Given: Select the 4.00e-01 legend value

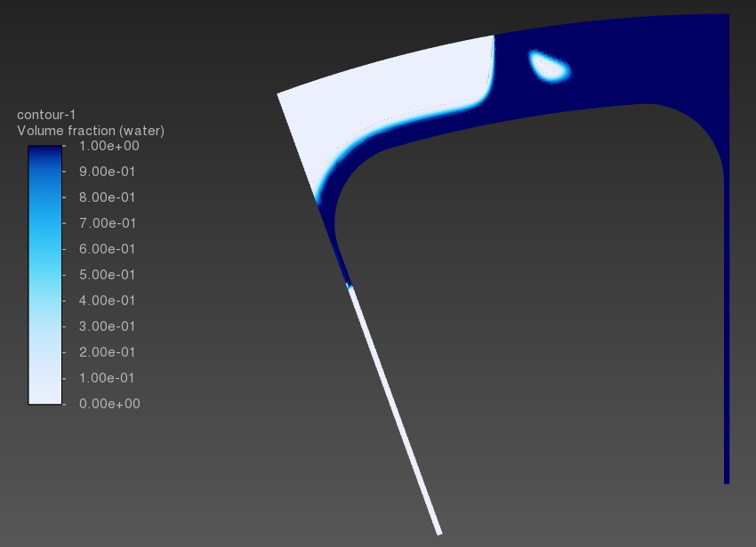Looking at the screenshot, I should 108,301.
